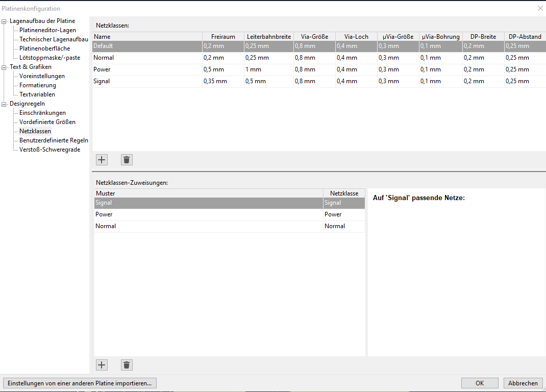
Task: Add a new net class assignment pattern
Action: [x=102, y=365]
